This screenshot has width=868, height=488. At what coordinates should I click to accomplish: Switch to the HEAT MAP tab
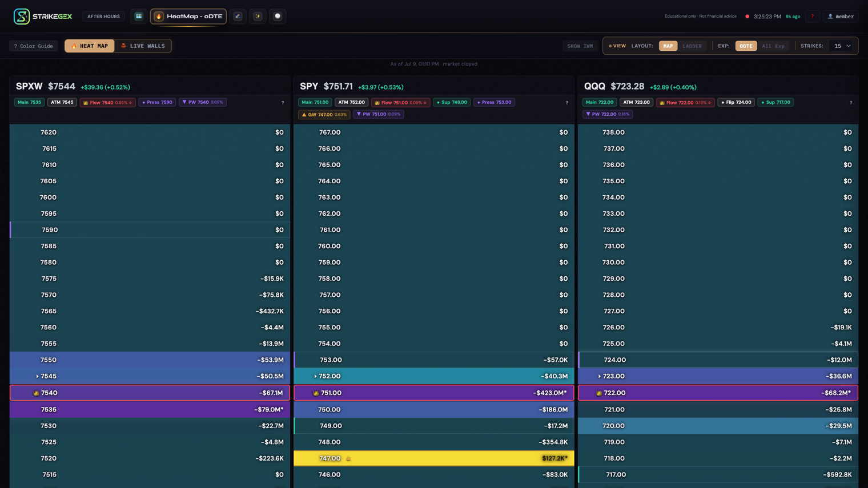pos(90,46)
